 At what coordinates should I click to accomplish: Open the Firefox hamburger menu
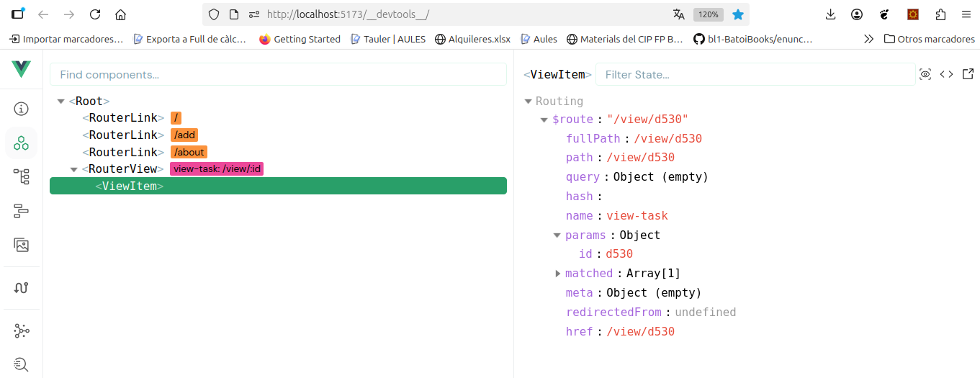[x=966, y=14]
